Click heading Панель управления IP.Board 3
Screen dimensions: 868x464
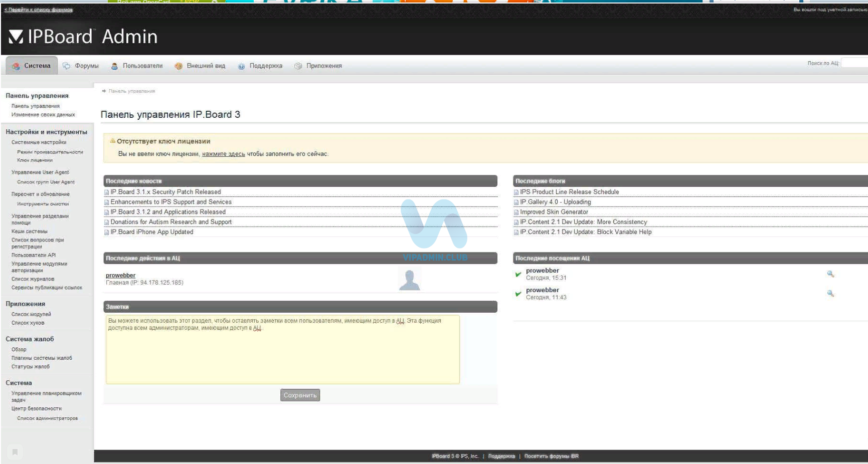pyautogui.click(x=170, y=115)
